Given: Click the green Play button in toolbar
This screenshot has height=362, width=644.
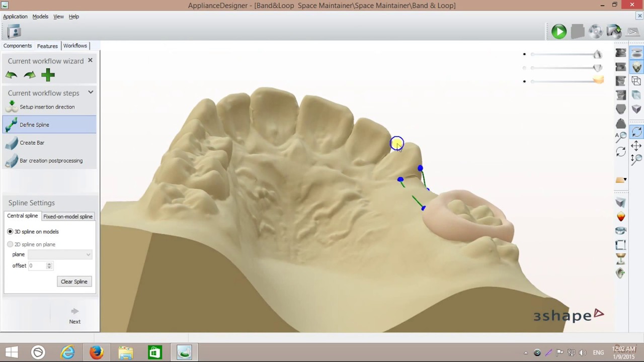Looking at the screenshot, I should [x=559, y=32].
